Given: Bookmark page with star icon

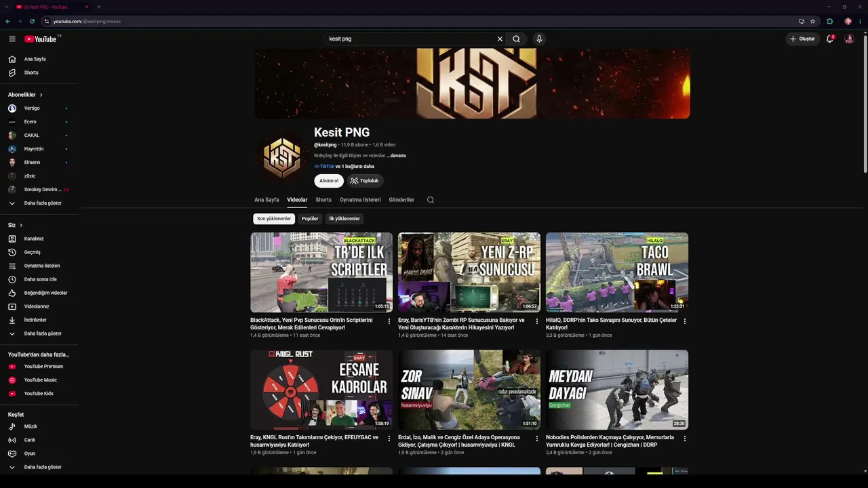Looking at the screenshot, I should click(812, 21).
